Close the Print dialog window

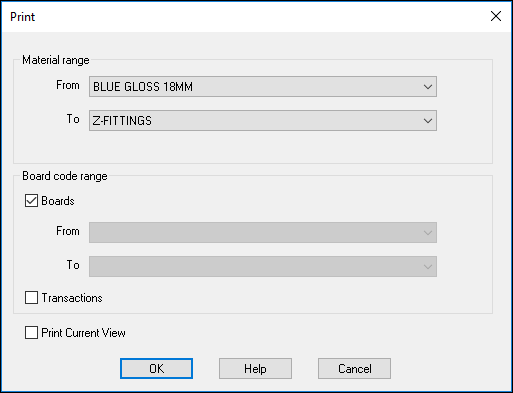(496, 16)
